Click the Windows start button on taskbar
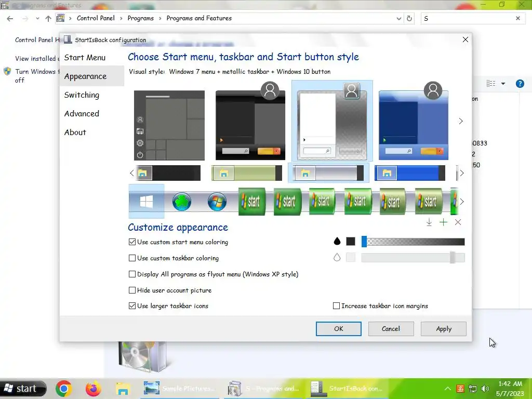Screen dimensions: 532x399 23,389
